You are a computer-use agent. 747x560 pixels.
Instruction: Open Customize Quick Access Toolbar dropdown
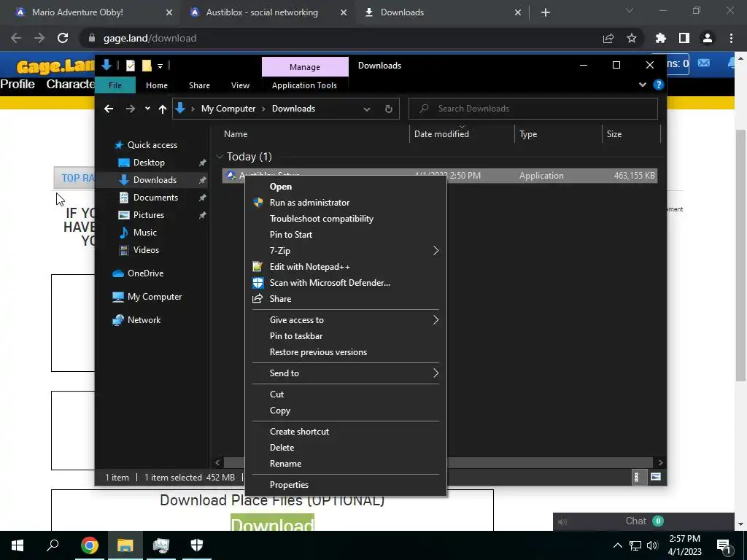pos(160,66)
